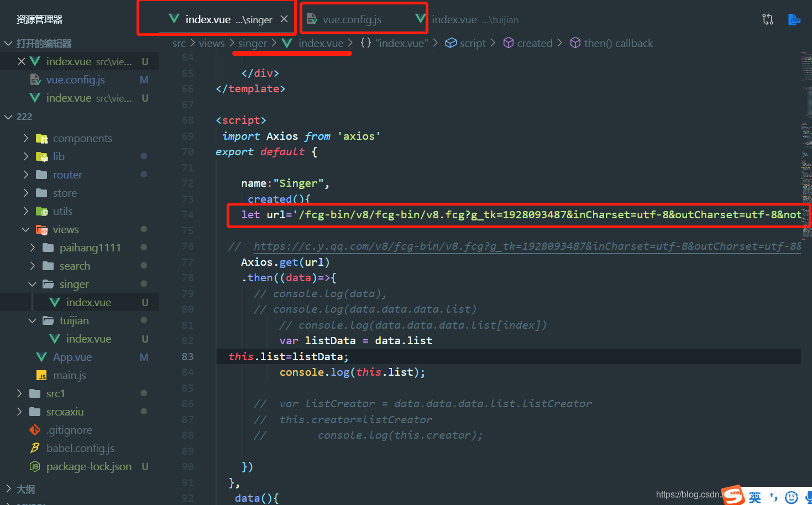The image size is (812, 505).
Task: Switch to the index.vue tuijian tab
Action: coord(475,19)
